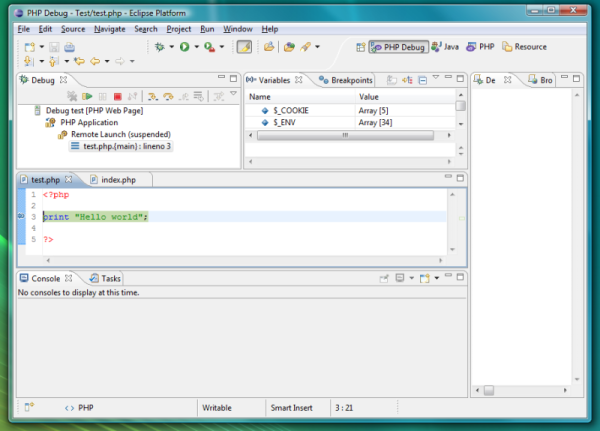Click the Suspend pause icon in Debug view
600x431 pixels.
[103, 96]
